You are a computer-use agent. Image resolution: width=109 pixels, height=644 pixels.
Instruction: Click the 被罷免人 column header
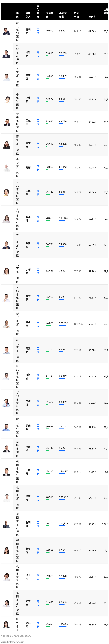tap(28, 15)
